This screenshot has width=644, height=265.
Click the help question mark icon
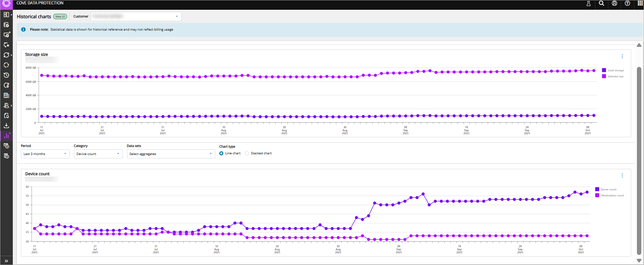click(x=627, y=3)
